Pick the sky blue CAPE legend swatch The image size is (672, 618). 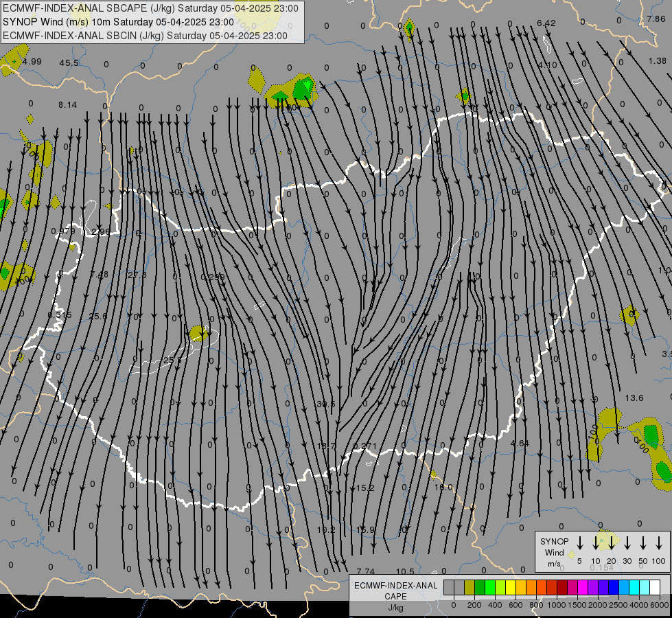click(624, 588)
